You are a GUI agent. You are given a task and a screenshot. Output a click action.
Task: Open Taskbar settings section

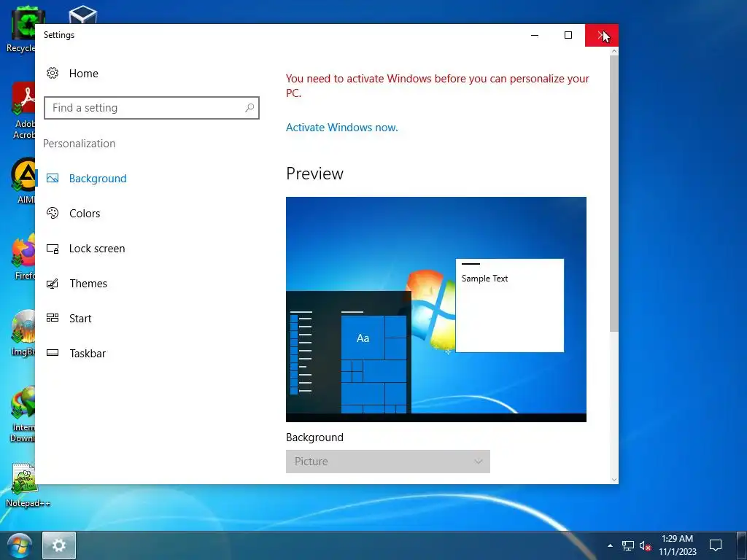(x=88, y=354)
